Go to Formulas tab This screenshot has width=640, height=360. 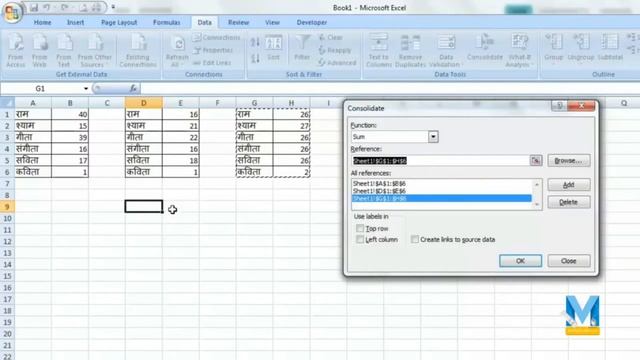pos(167,22)
